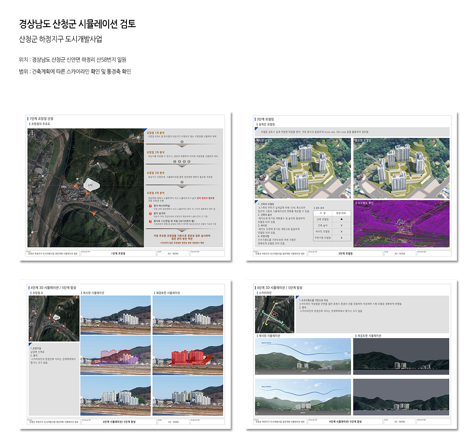Click the red building massing overlay in 재검토한 시뮬레이션
476x448 pixels.
click(187, 357)
